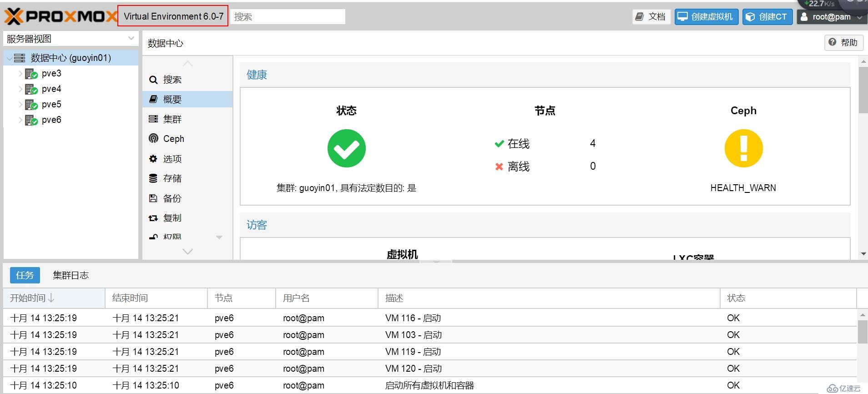Click the 搜索 search input field
Viewport: 868px width, 394px height.
(x=288, y=17)
